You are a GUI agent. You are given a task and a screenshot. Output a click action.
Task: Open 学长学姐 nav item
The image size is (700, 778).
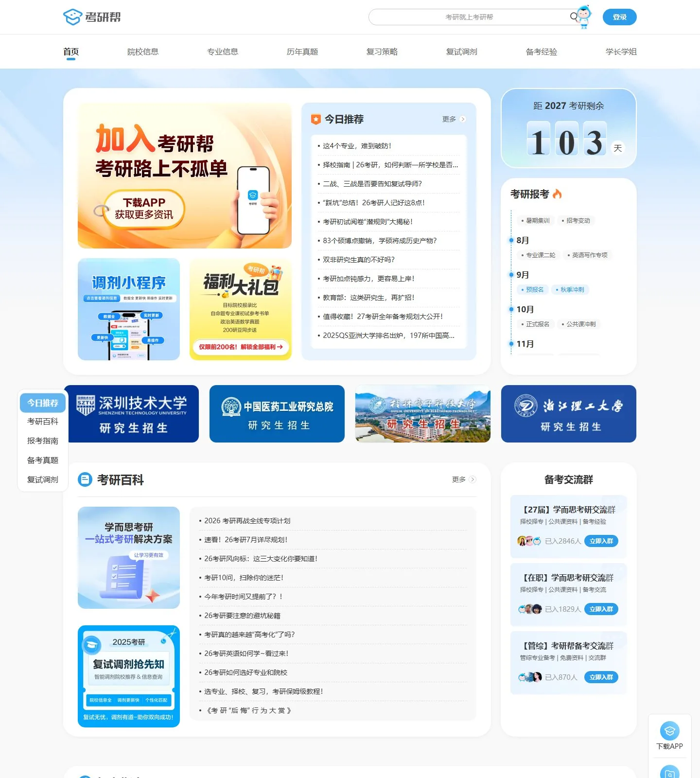[x=621, y=52]
